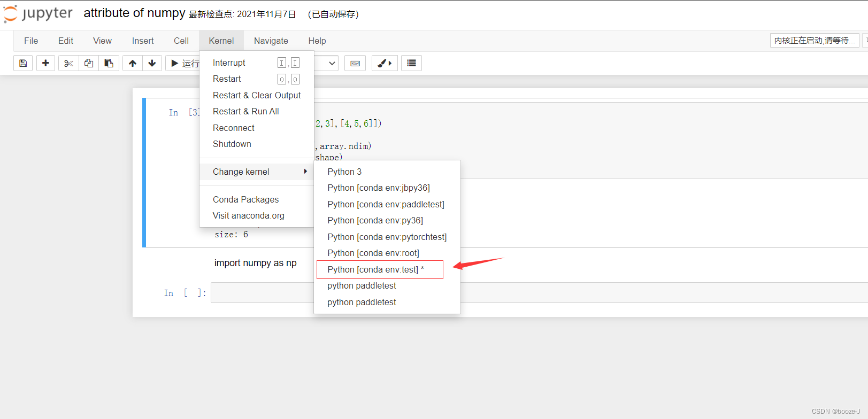Open command palette keyboard icon
The width and height of the screenshot is (868, 419).
tap(355, 63)
